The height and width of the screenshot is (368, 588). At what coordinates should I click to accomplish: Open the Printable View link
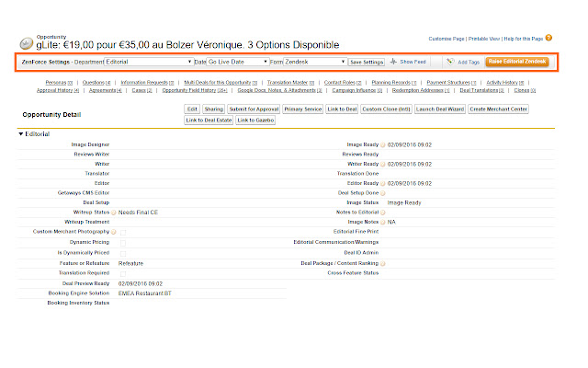pos(484,39)
